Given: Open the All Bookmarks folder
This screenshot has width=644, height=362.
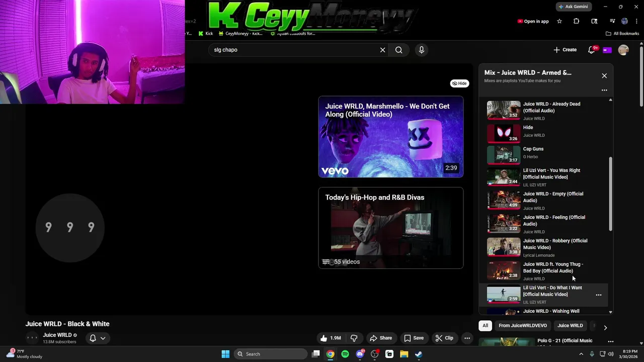Looking at the screenshot, I should click(x=622, y=34).
